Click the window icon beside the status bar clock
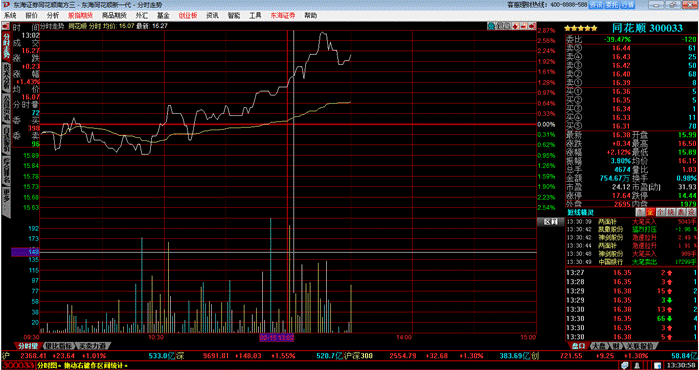 pos(658,366)
